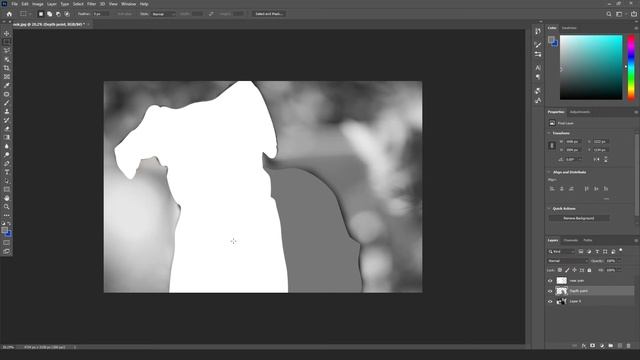Open the Layers panel menu
The width and height of the screenshot is (640, 360).
(636, 240)
